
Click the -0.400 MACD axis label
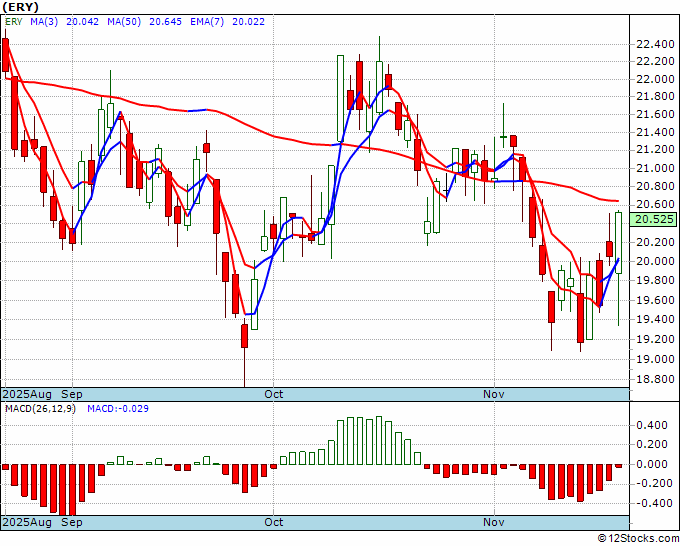pyautogui.click(x=652, y=503)
